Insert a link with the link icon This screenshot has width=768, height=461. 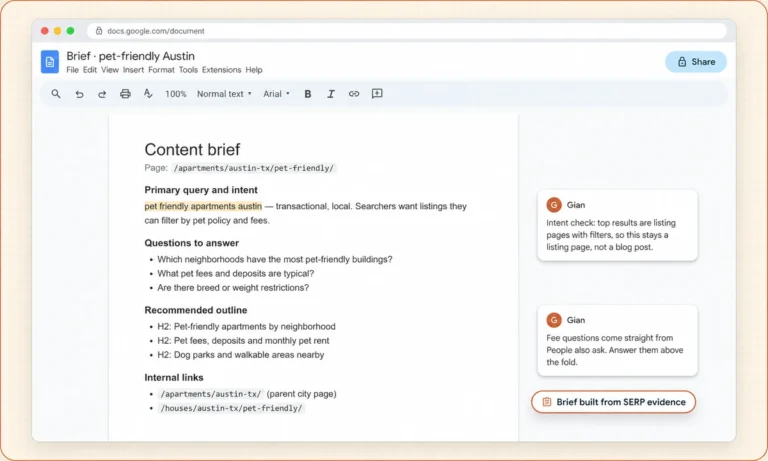(354, 94)
